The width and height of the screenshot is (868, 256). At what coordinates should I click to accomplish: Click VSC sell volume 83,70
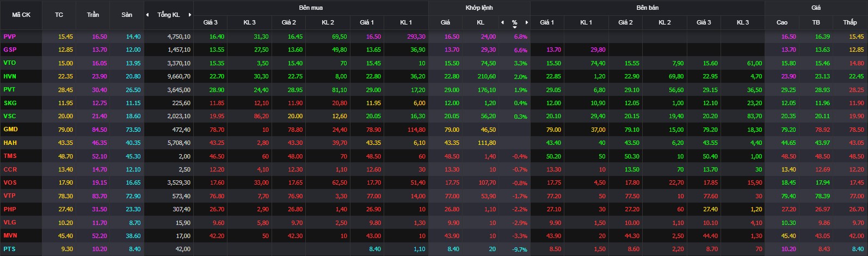click(x=754, y=116)
